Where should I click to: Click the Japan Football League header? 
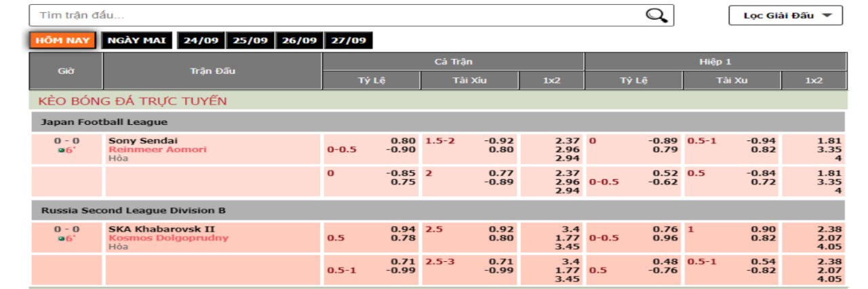104,122
